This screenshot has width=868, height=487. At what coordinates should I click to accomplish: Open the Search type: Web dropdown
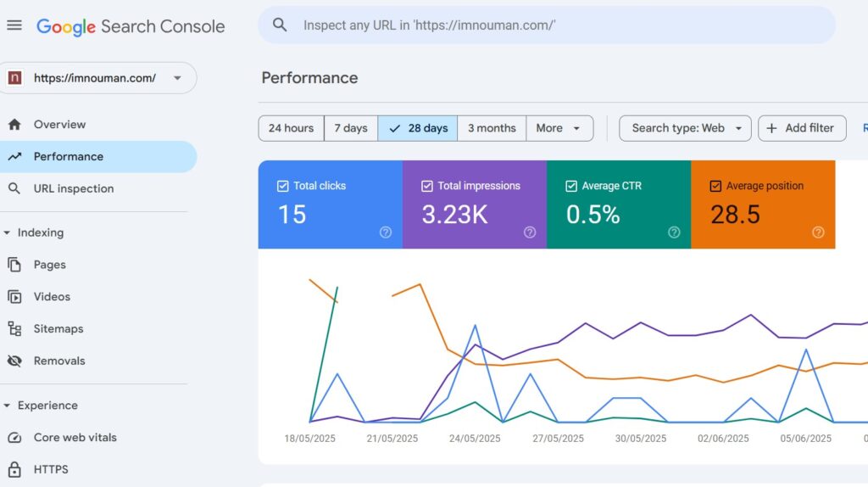coord(685,128)
